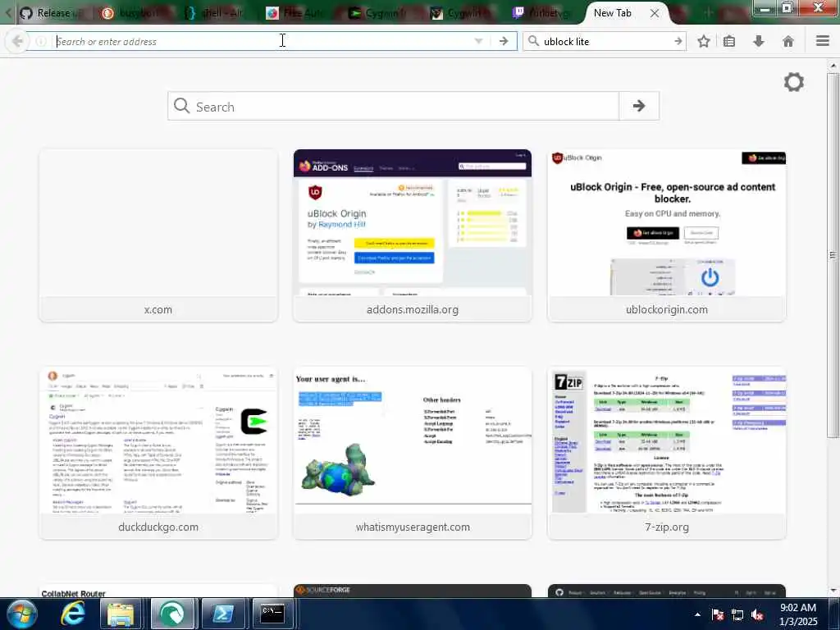Open the GitHub tile at bottom right
This screenshot has height=630, width=840.
[666, 591]
